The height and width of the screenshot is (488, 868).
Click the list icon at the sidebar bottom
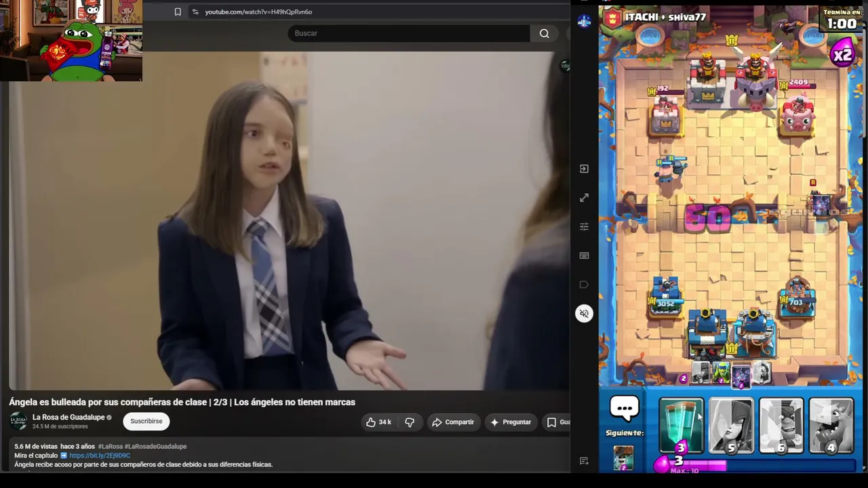(584, 462)
